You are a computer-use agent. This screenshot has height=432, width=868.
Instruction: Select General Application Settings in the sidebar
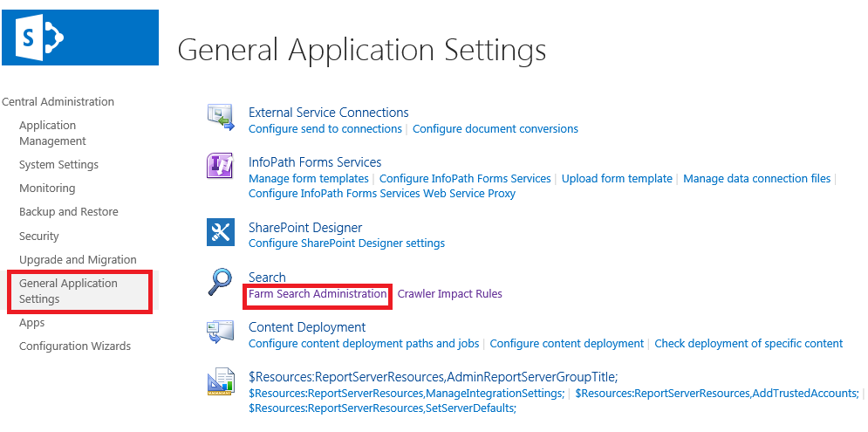pos(68,291)
